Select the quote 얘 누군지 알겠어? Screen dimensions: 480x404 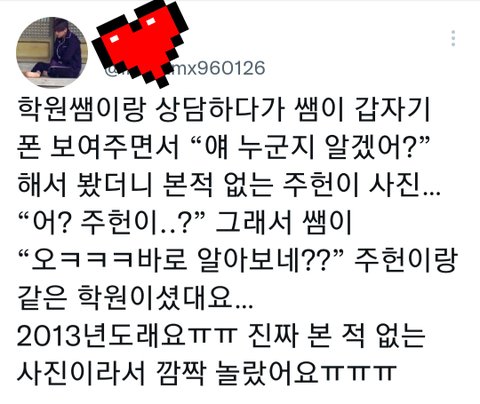309,147
